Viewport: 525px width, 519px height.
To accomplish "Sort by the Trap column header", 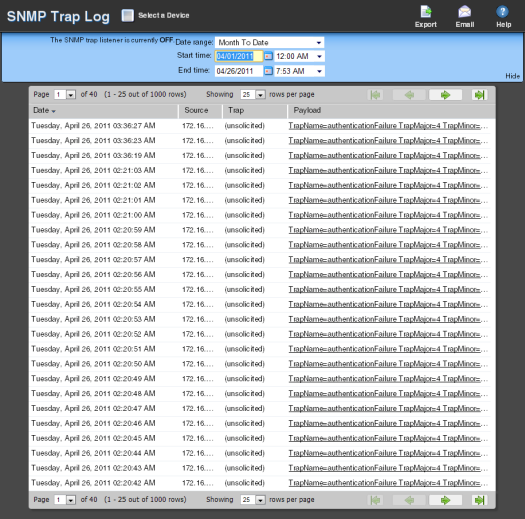I will [x=255, y=110].
